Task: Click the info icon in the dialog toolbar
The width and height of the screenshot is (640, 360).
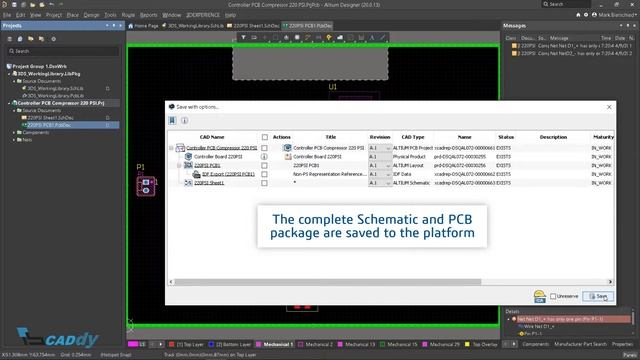Action: pos(184,120)
